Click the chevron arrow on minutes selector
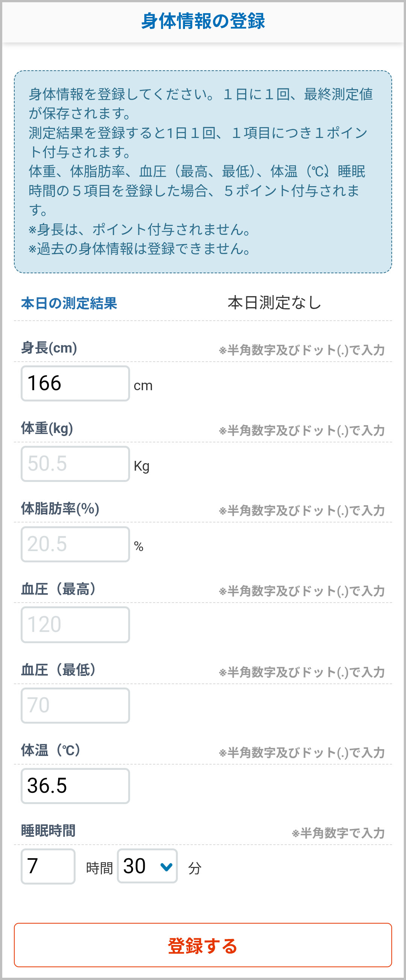 coord(166,866)
